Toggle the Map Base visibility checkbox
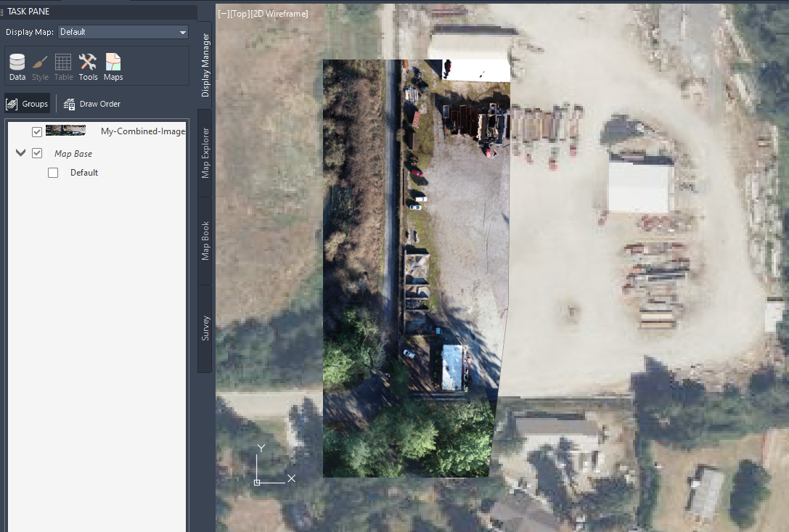The height and width of the screenshot is (532, 789). [36, 153]
